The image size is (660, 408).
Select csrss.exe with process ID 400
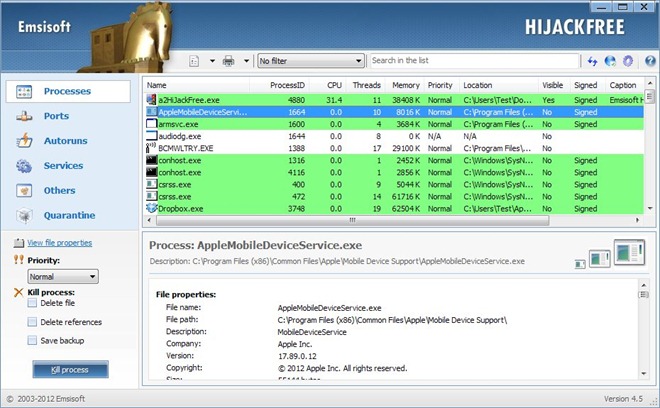coord(394,184)
